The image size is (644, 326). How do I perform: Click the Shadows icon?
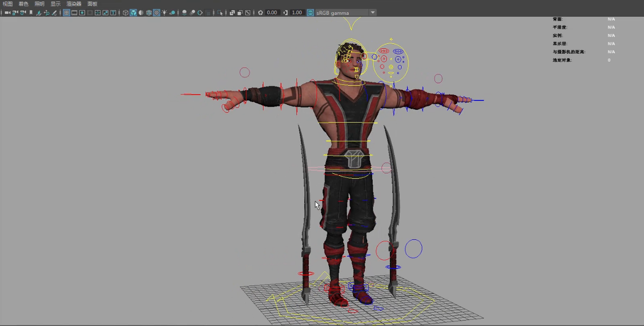(173, 12)
